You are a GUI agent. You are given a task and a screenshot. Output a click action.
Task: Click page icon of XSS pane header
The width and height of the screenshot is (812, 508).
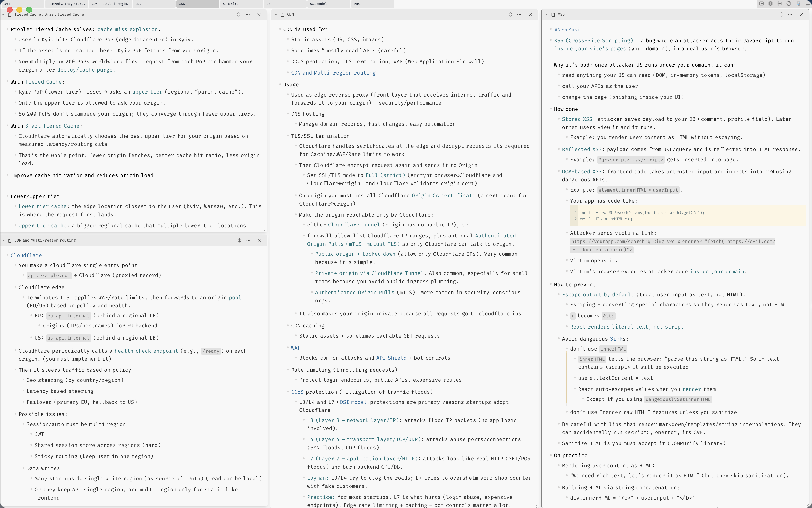(x=553, y=14)
